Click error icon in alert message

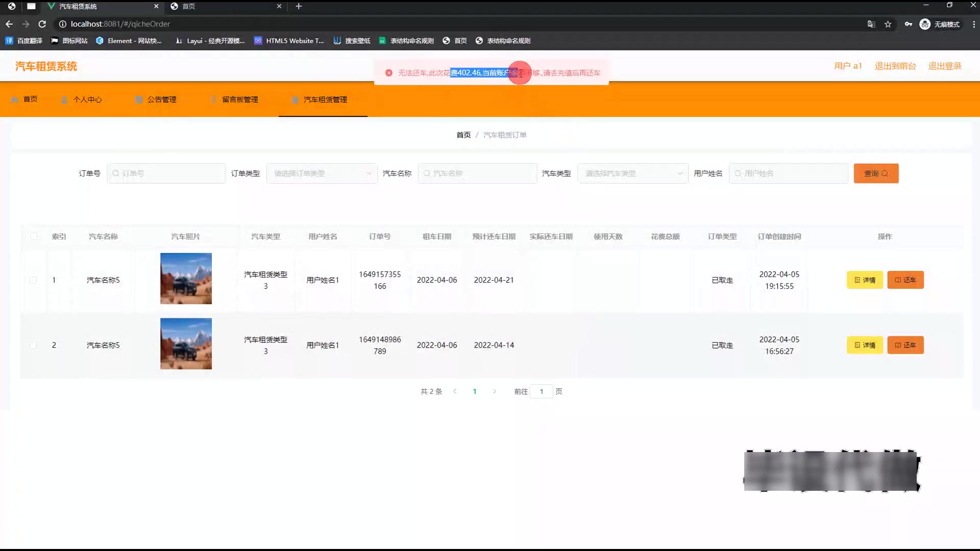(x=389, y=73)
